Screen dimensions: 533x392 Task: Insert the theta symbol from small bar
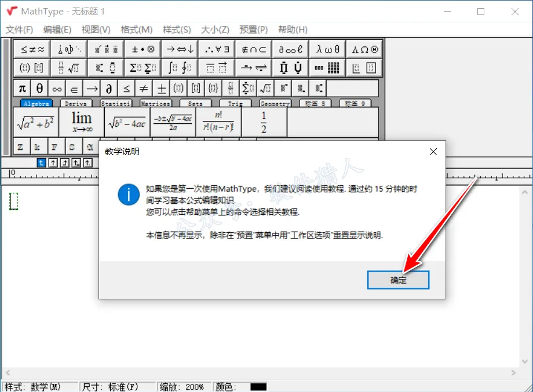coord(39,89)
